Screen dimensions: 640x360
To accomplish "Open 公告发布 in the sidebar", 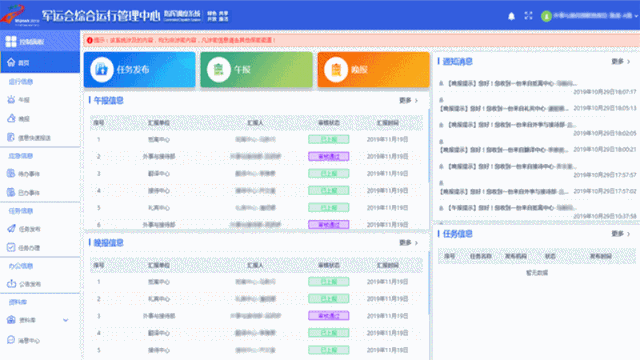I will point(40,284).
